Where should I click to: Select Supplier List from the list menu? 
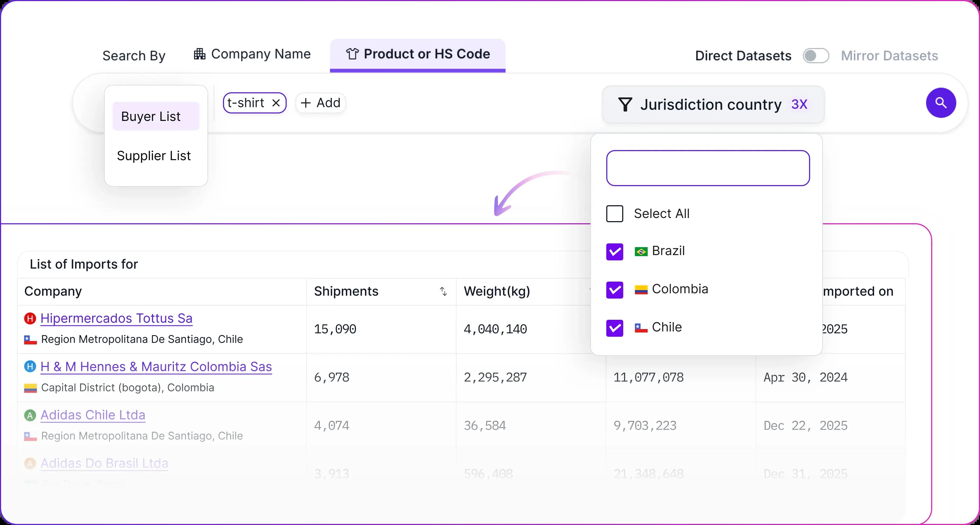click(x=154, y=156)
